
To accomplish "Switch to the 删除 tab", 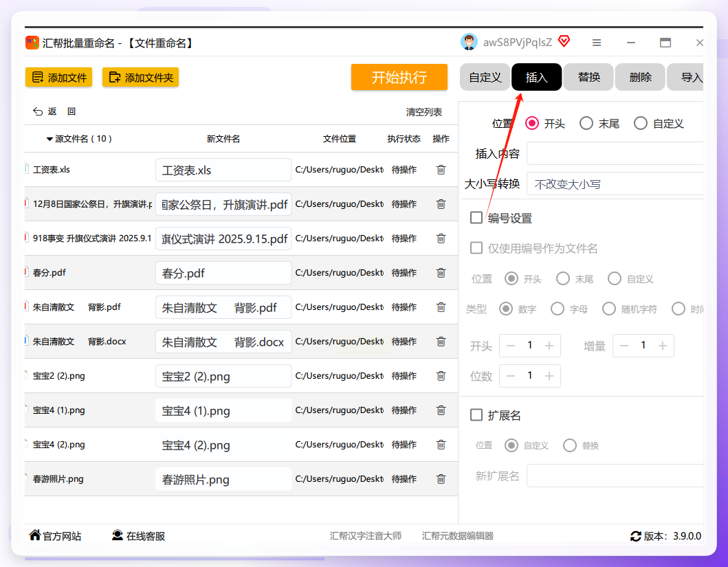I will [640, 77].
